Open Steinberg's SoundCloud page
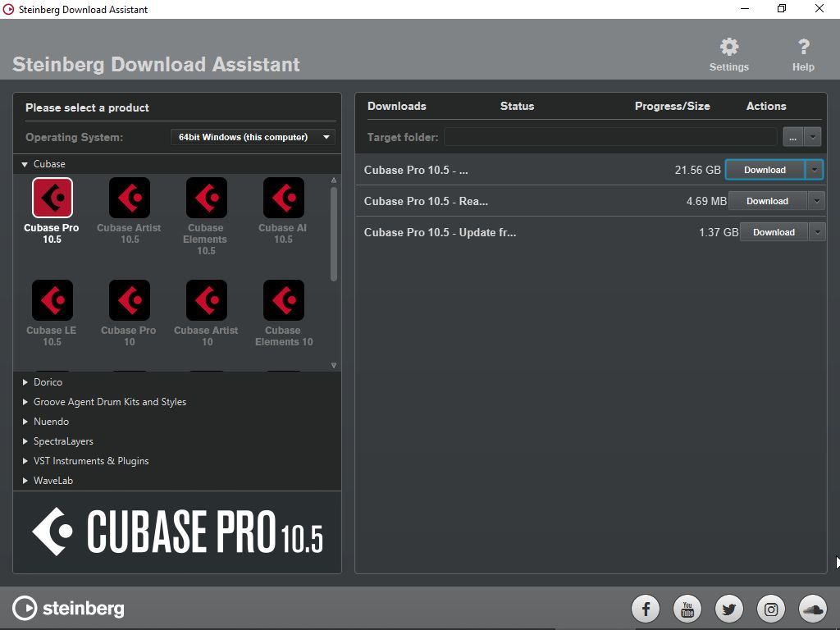The height and width of the screenshot is (630, 840). (x=813, y=609)
